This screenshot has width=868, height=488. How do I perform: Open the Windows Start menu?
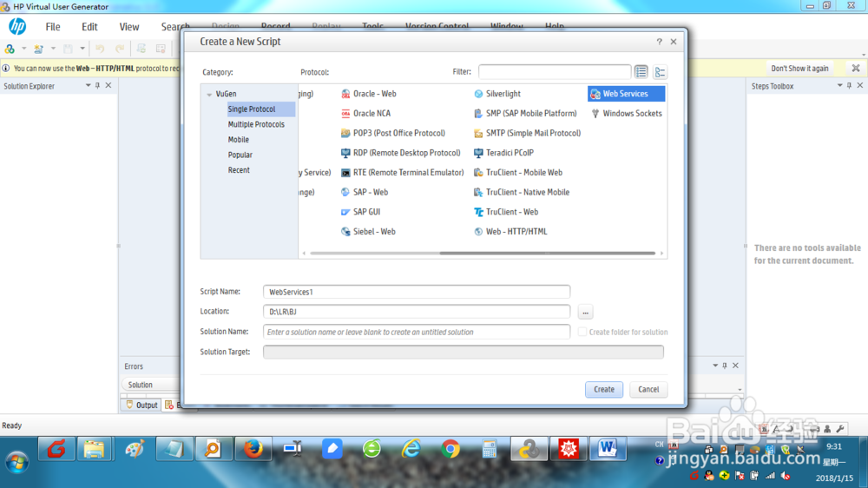point(16,462)
